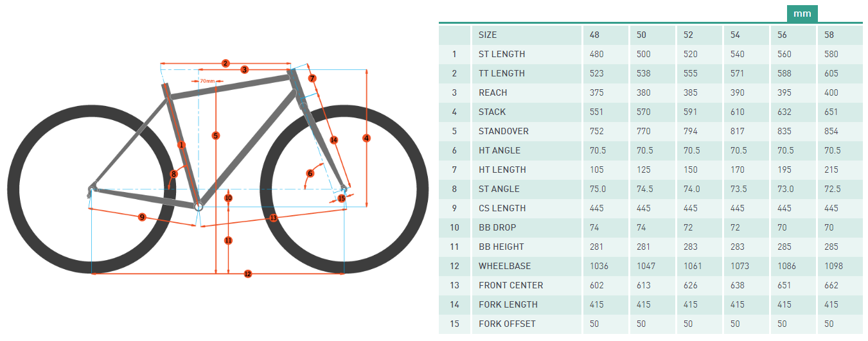Select the WHEELBASE row label
The height and width of the screenshot is (341, 868).
coord(504,266)
